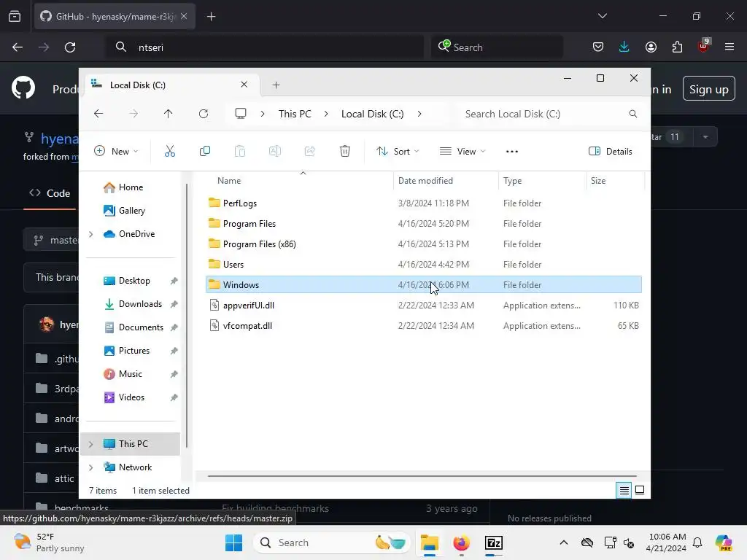Open a new Firefox tab
The height and width of the screenshot is (560, 747).
coord(211,17)
